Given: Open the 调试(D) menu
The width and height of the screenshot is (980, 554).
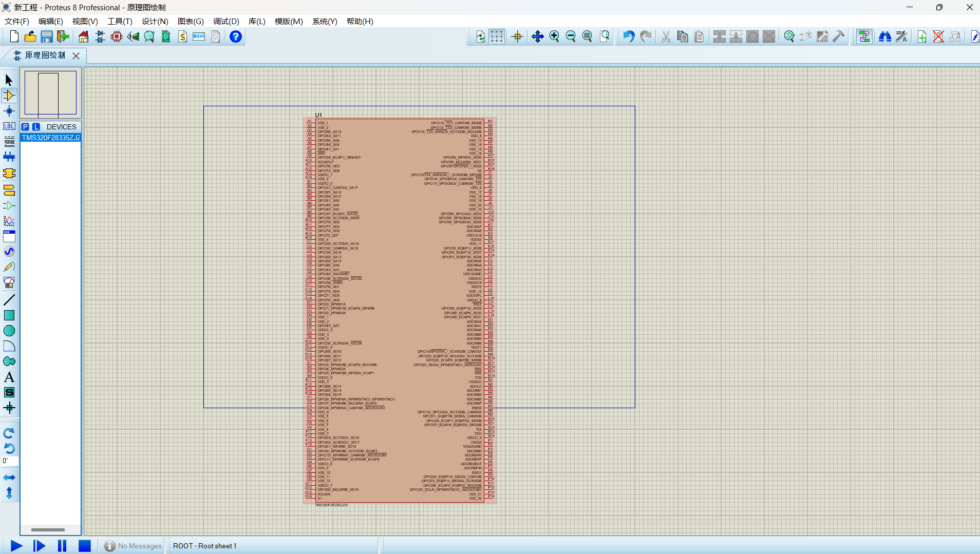Looking at the screenshot, I should click(x=227, y=22).
